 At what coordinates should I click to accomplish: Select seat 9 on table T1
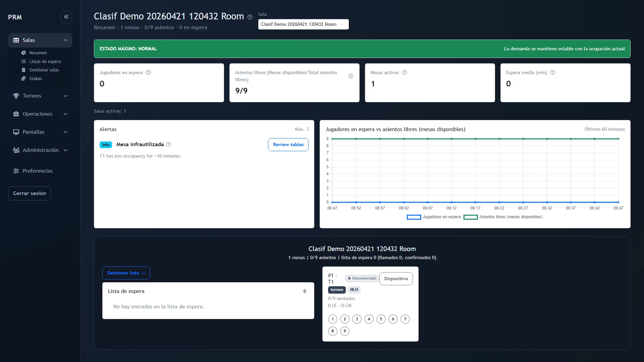[345, 331]
